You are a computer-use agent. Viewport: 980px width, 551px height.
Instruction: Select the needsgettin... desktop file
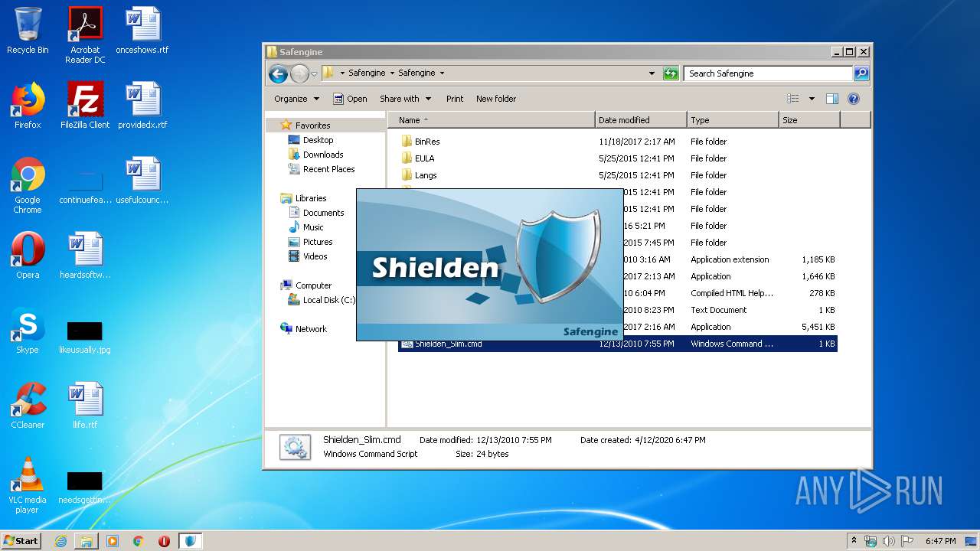(x=85, y=488)
